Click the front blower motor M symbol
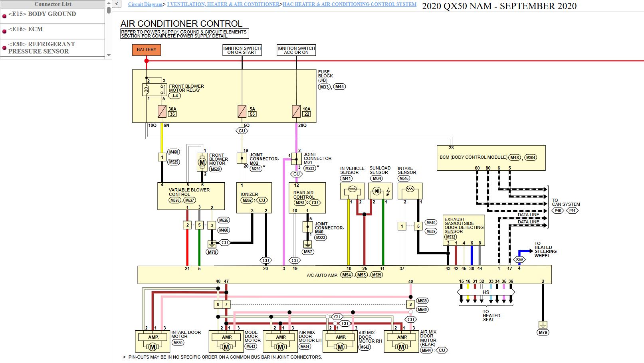 pyautogui.click(x=202, y=162)
